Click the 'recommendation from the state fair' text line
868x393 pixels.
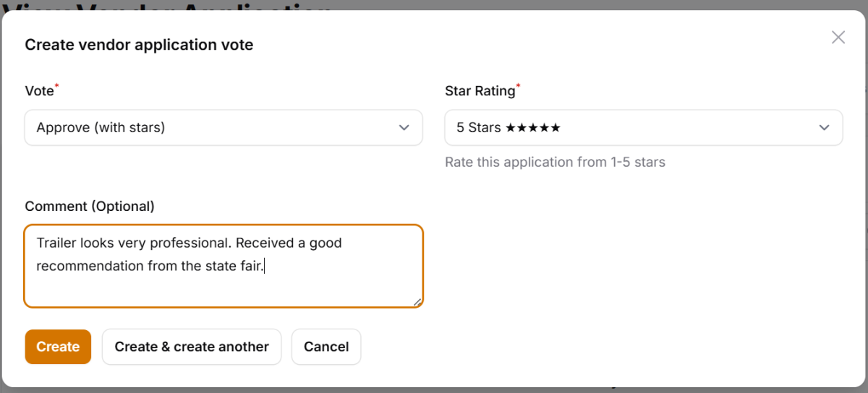pyautogui.click(x=150, y=266)
